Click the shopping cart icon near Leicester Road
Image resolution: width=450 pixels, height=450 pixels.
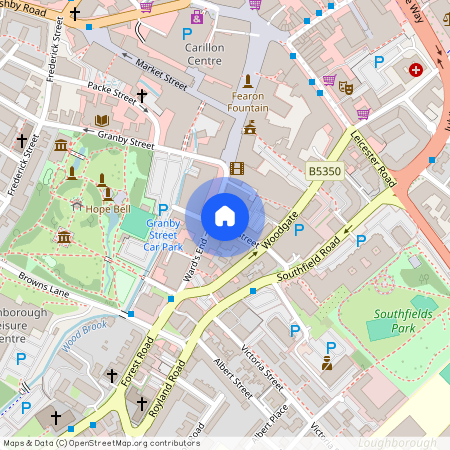tap(363, 114)
